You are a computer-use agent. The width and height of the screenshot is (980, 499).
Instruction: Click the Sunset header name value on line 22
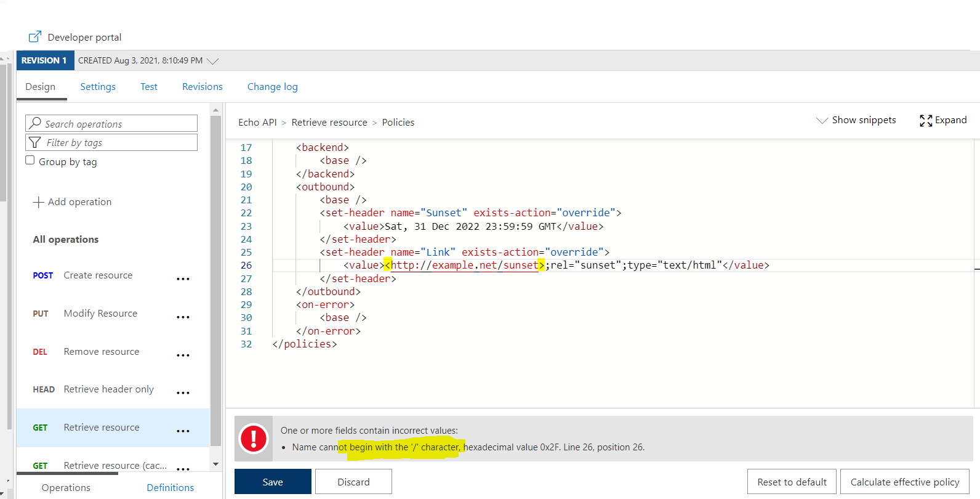tap(443, 213)
